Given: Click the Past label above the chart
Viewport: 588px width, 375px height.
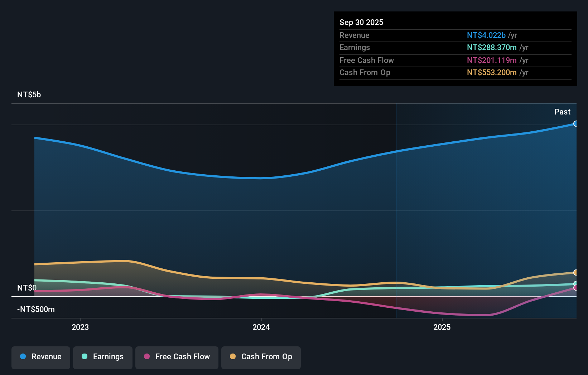Looking at the screenshot, I should pos(563,112).
